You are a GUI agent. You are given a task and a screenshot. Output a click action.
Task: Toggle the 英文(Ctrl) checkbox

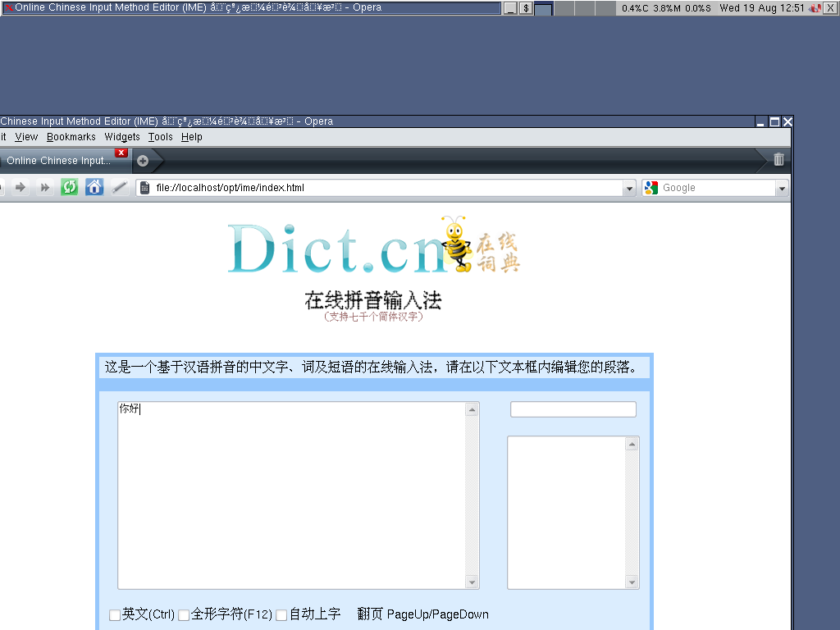coord(115,615)
